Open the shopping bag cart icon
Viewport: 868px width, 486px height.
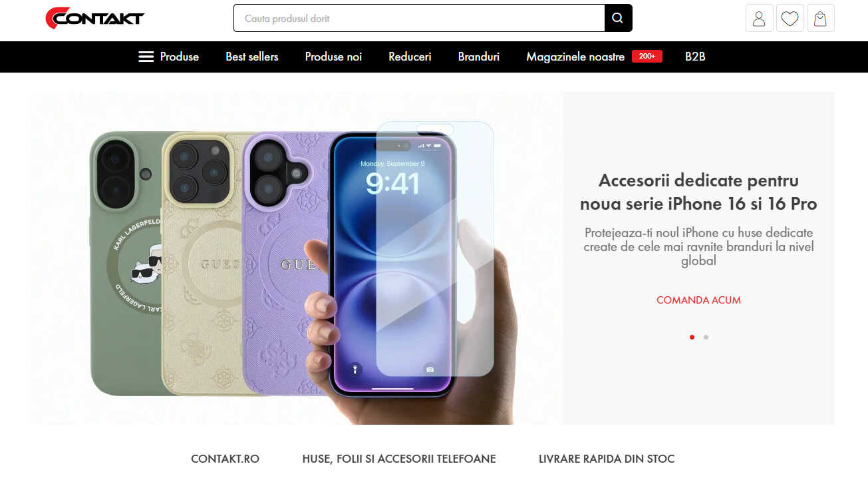coord(820,19)
